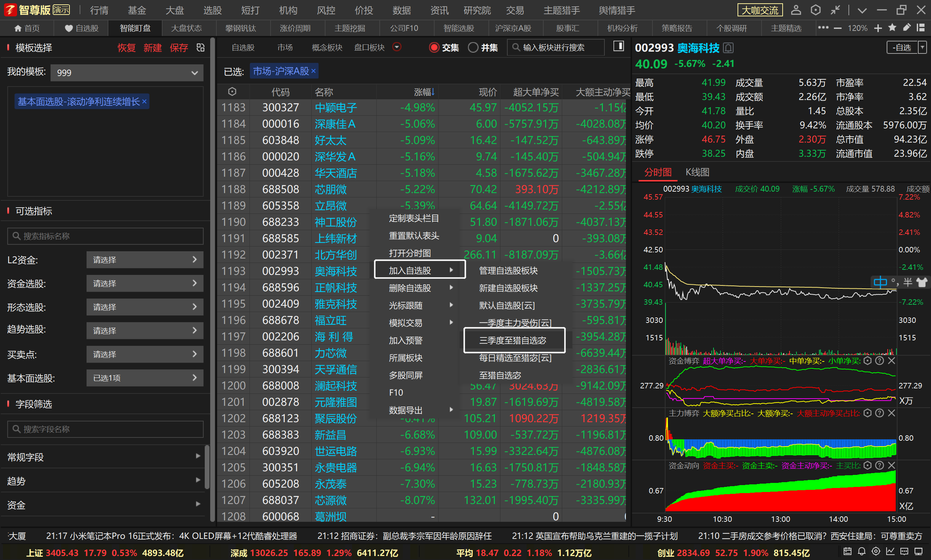This screenshot has height=560, width=931.
Task: Focus the 搜索指标名称 search field
Action: click(x=105, y=236)
